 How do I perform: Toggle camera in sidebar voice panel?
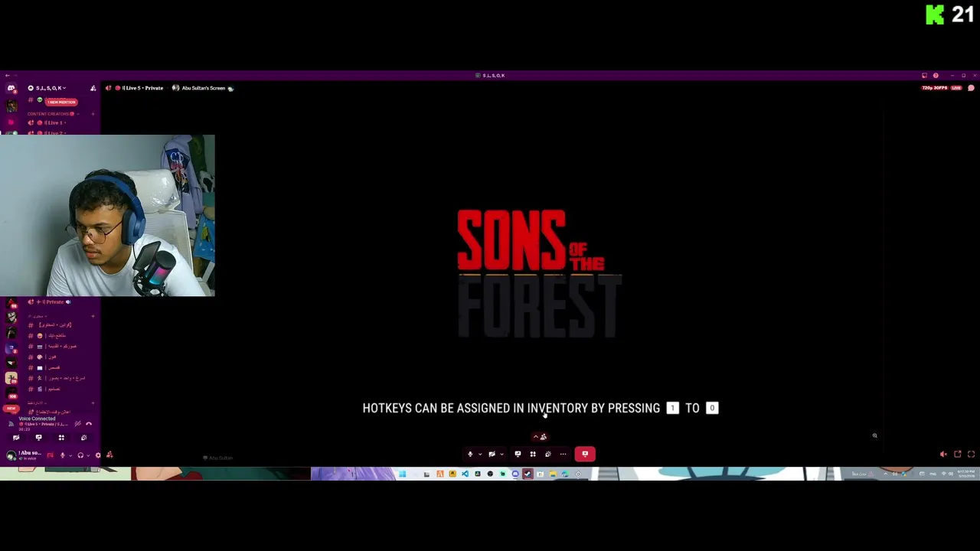pos(16,438)
